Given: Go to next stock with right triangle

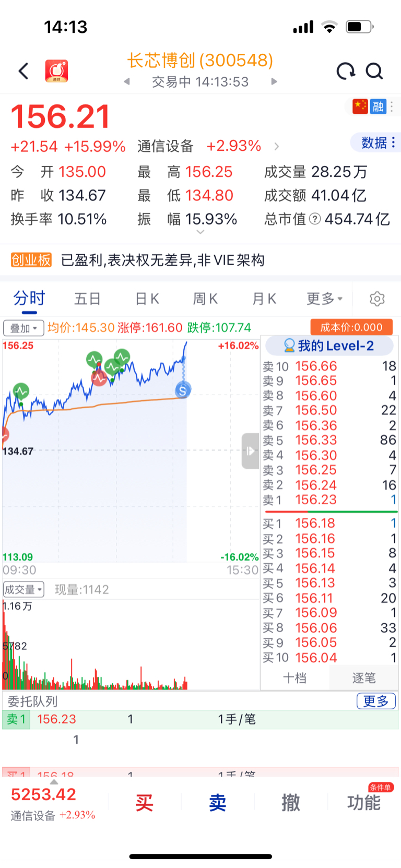Looking at the screenshot, I should coord(274,81).
